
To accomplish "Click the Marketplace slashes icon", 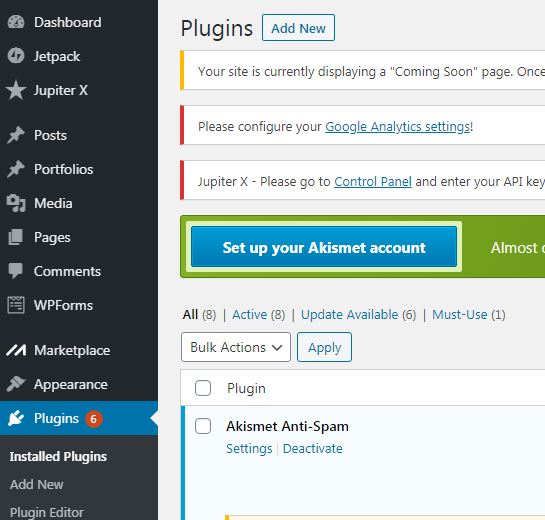I will tap(16, 350).
